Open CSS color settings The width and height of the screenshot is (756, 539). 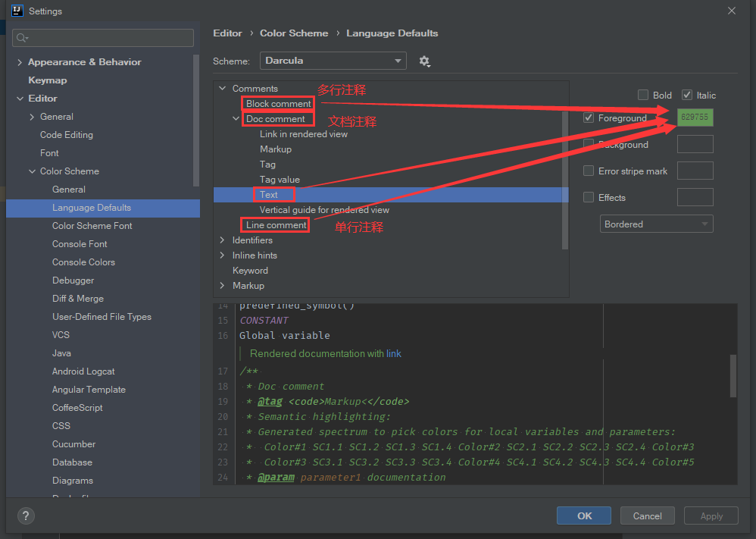tap(61, 425)
